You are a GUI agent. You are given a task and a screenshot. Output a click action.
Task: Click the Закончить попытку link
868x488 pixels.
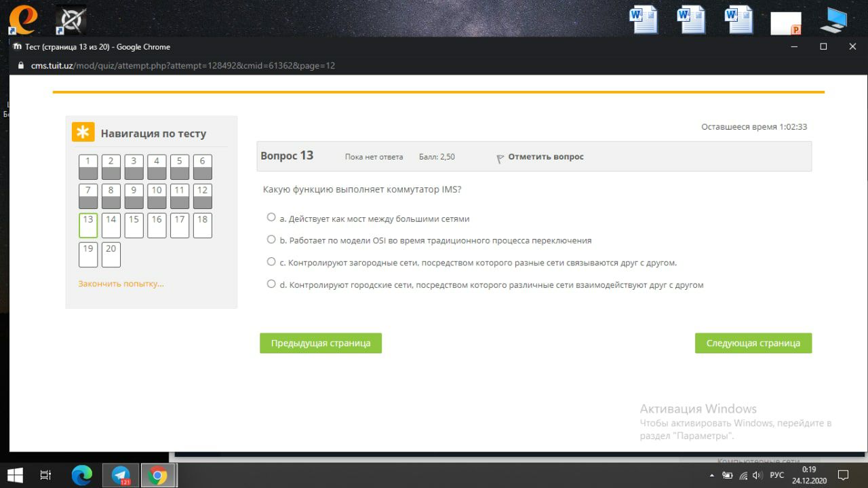point(121,284)
